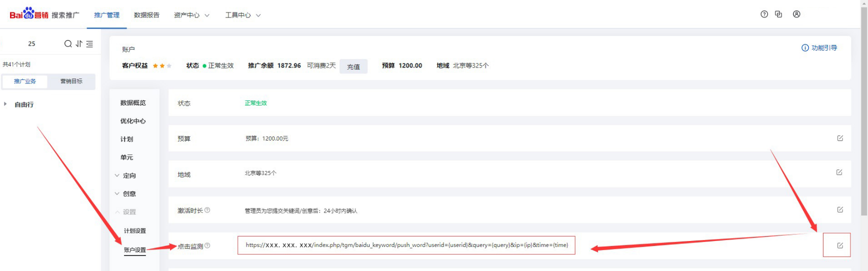Select 计划设置 in settings menu
Viewport: 868px width, 271px height.
(x=135, y=231)
